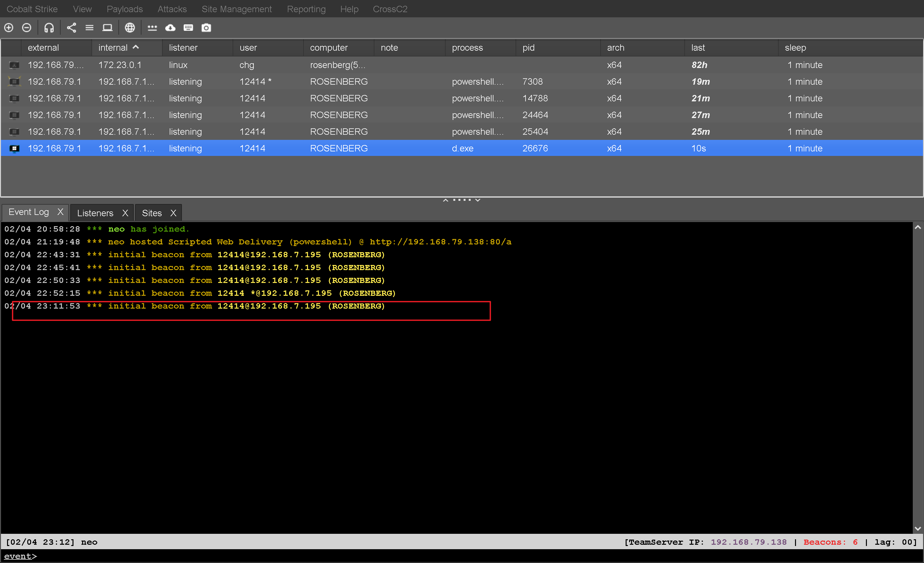
Task: Show the pivot graph view icon
Action: [x=71, y=28]
